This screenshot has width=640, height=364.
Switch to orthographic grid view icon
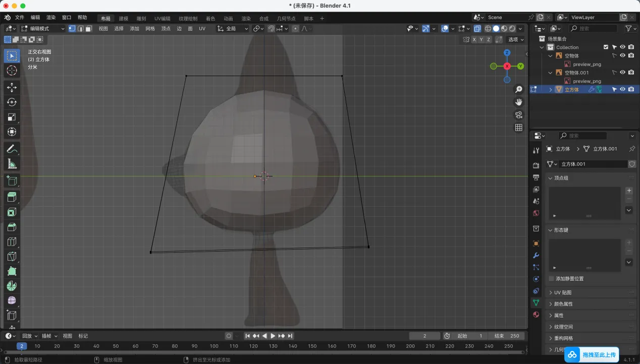click(x=518, y=128)
